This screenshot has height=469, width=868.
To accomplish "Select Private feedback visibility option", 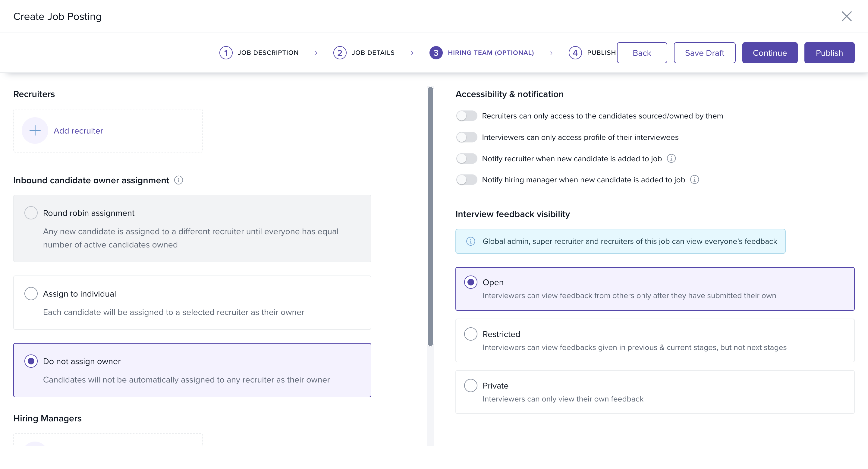I will point(470,386).
